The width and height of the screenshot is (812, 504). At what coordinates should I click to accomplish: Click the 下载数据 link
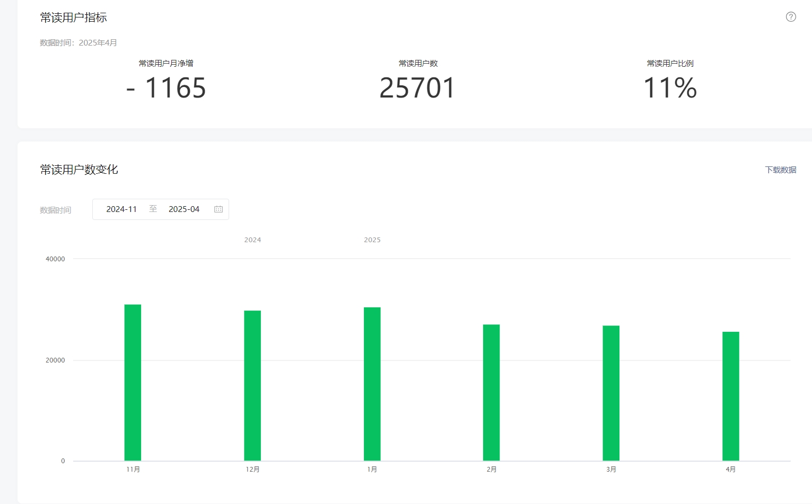click(780, 170)
